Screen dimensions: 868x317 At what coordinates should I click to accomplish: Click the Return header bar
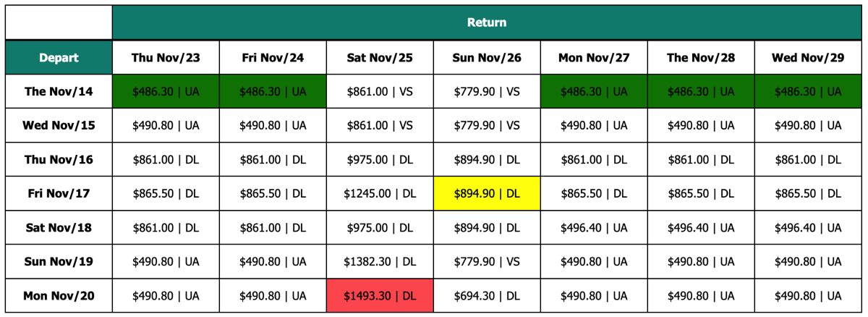pyautogui.click(x=487, y=22)
